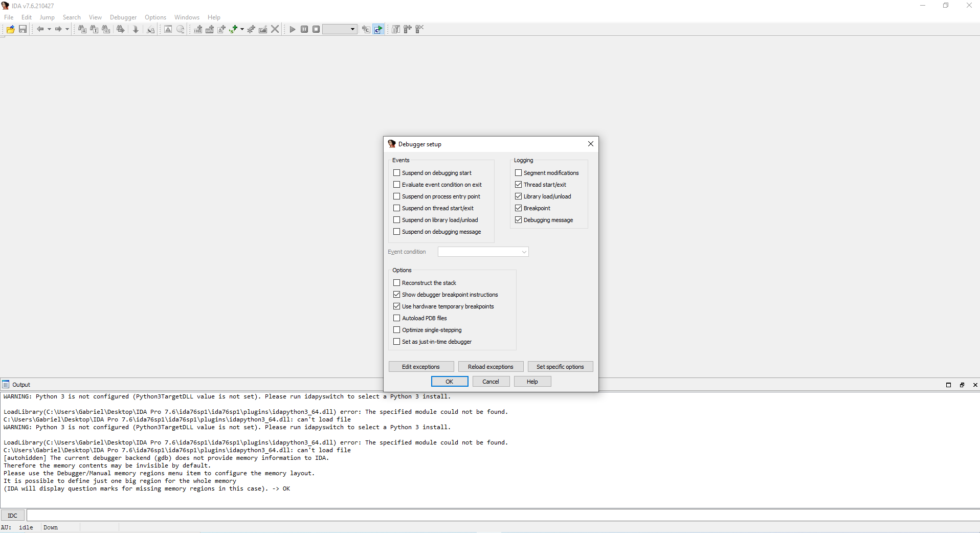
Task: Open the forward-arrow history dropdown
Action: (67, 29)
